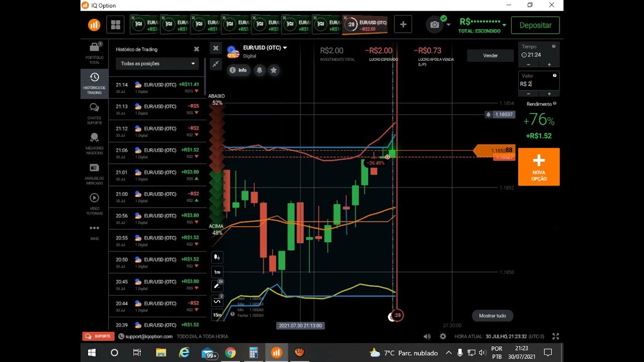
Task: Open the Todas as posições filter dropdown
Action: (x=158, y=64)
